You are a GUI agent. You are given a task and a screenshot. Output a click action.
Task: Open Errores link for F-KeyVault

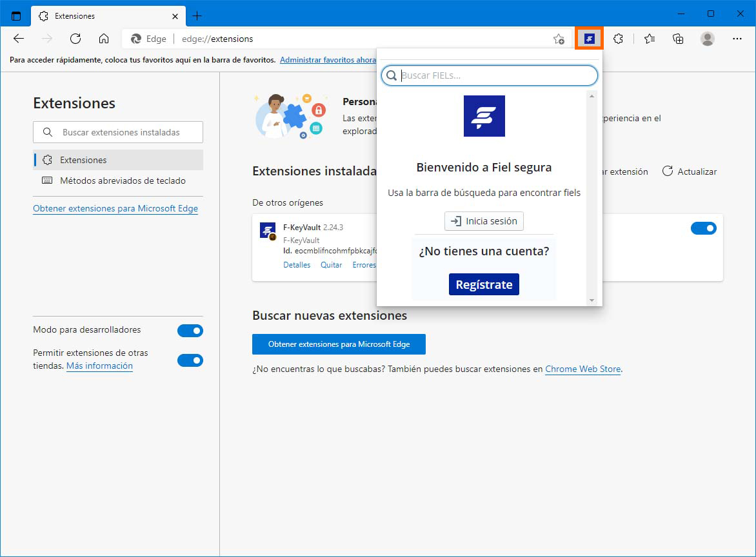tap(364, 265)
